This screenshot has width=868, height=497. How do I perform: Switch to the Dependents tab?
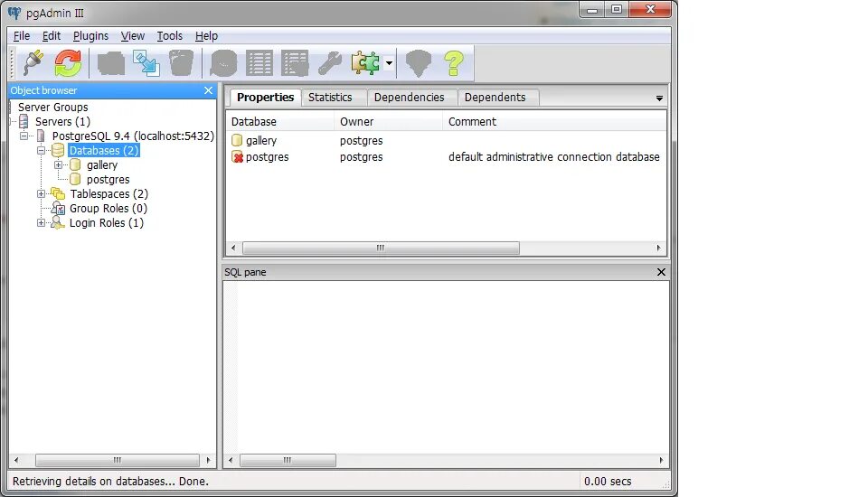coord(495,98)
